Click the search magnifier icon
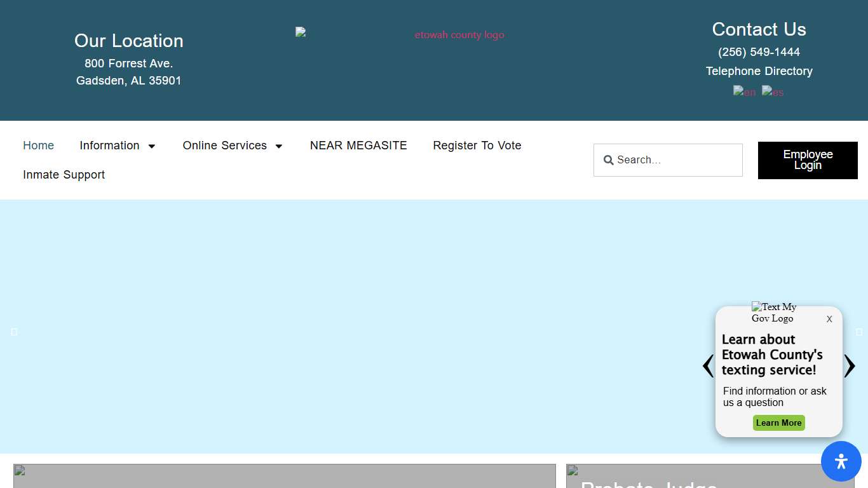868x488 pixels. [608, 160]
